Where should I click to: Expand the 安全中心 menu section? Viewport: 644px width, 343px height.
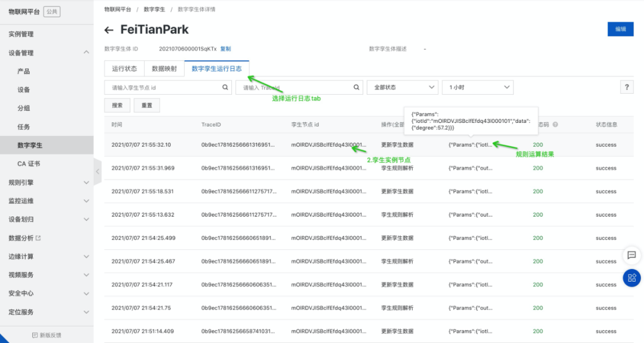tap(86, 293)
